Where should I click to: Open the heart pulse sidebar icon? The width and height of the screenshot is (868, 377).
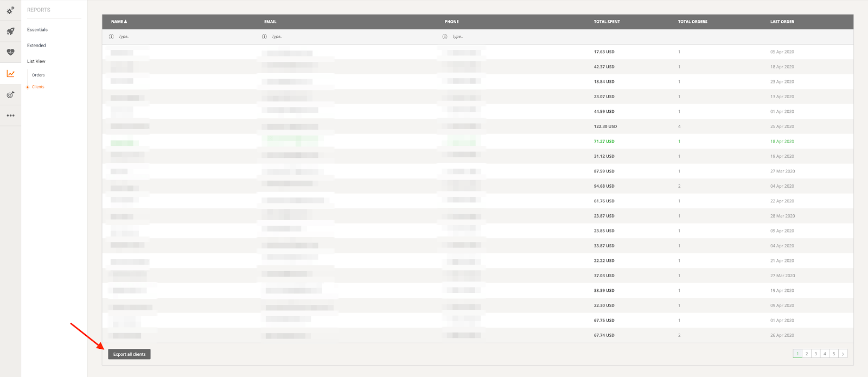coord(10,52)
